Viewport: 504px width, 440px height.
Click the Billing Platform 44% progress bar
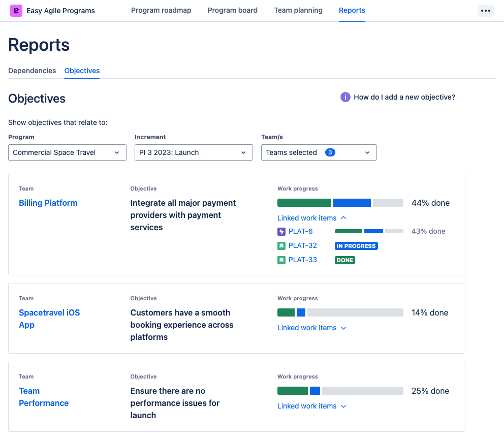[340, 203]
